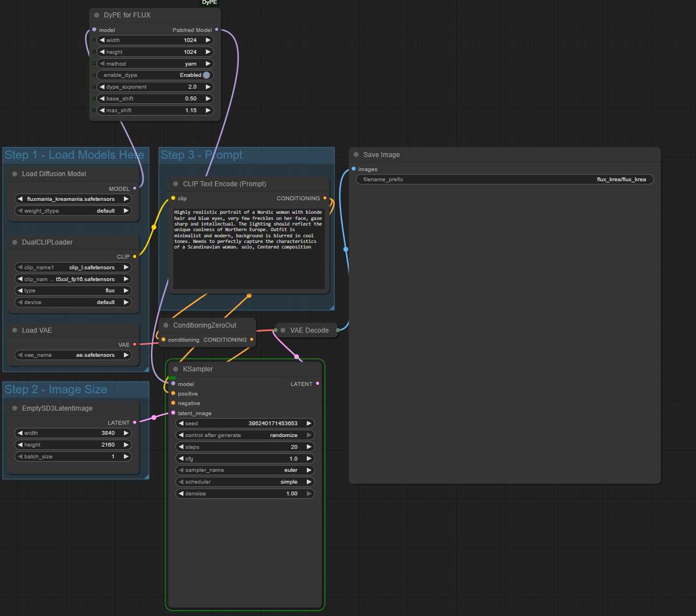
Task: Decrease latent image width with left arrow
Action: tap(20, 433)
